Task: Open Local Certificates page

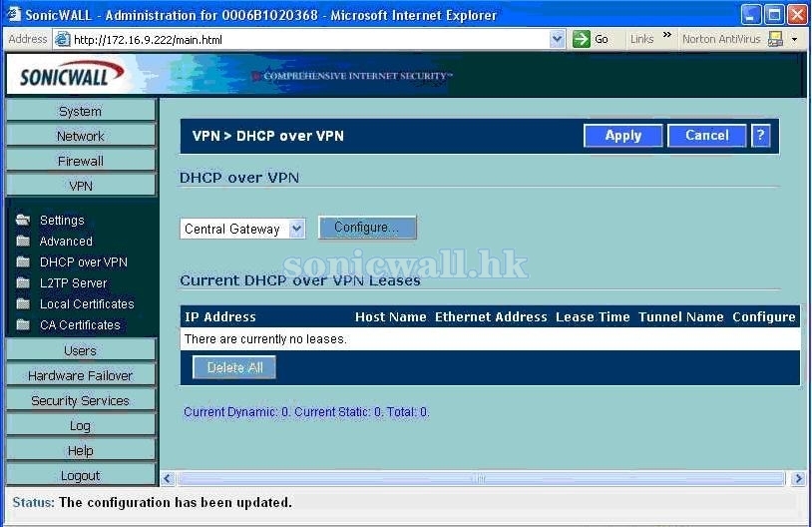Action: 87,303
